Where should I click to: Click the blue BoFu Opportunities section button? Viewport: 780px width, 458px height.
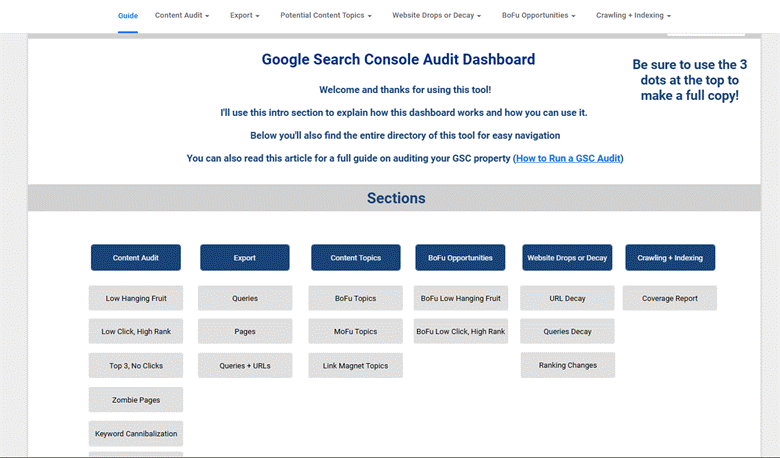click(460, 258)
